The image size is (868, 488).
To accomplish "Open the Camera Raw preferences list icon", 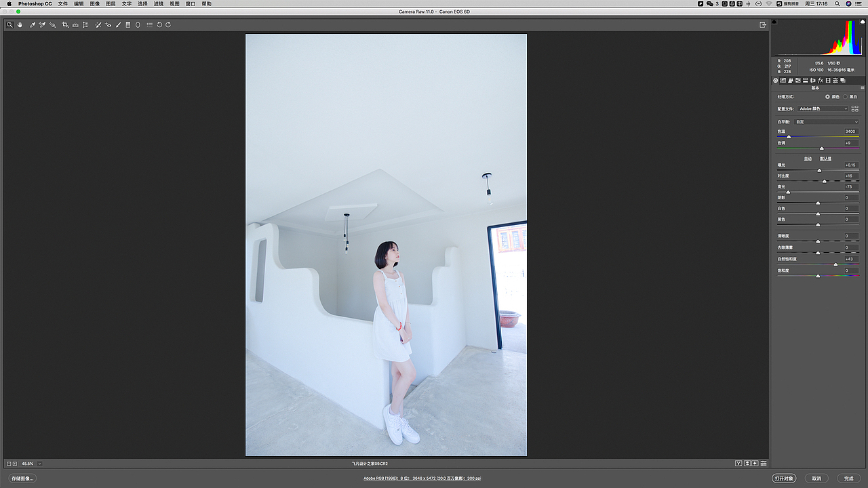I will [x=150, y=25].
